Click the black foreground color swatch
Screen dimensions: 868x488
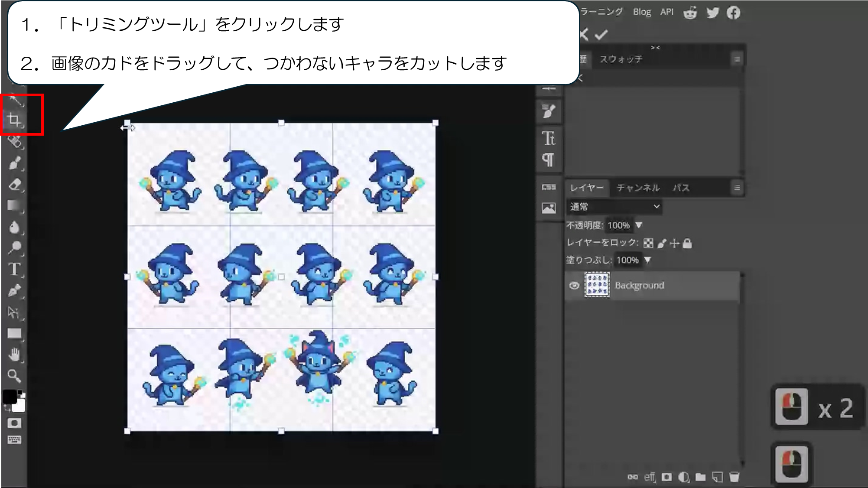[x=10, y=396]
